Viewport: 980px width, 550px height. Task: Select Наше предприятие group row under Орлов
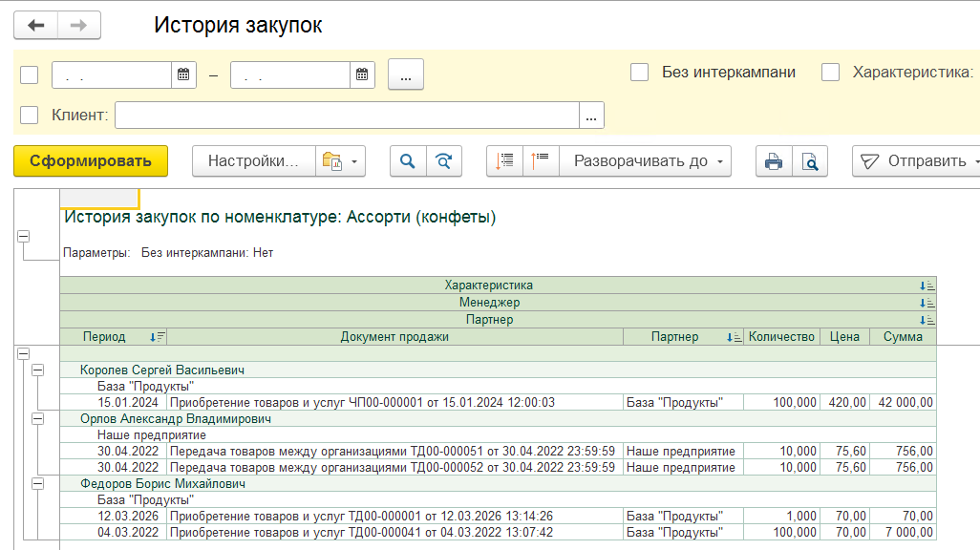tap(499, 435)
